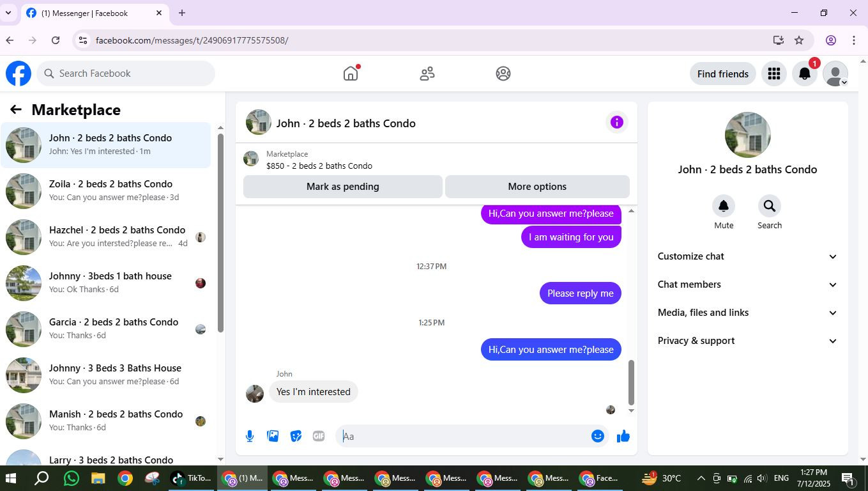The image size is (868, 491).
Task: Open TikTok taskbar item
Action: tap(191, 478)
